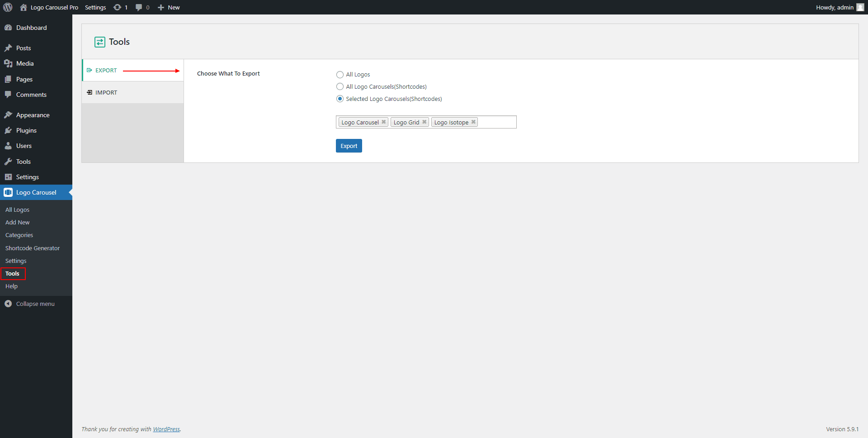
Task: Remove the Logo Isotope tag
Action: (x=473, y=122)
